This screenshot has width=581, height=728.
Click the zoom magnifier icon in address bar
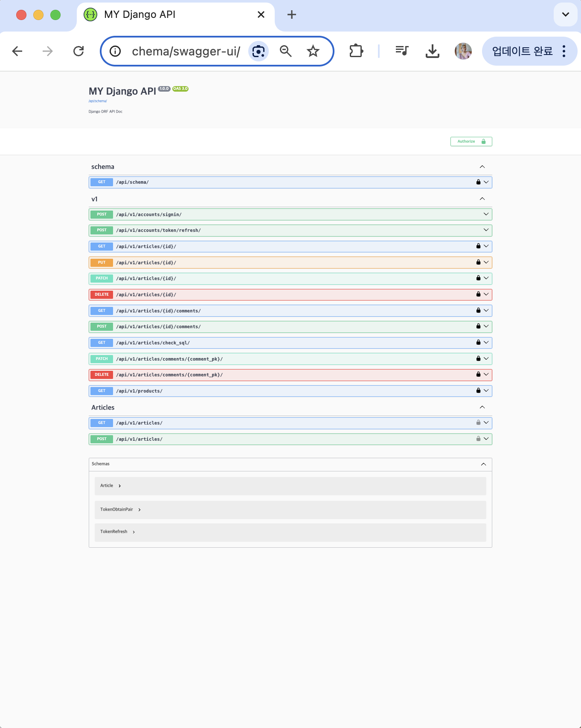[x=286, y=52]
